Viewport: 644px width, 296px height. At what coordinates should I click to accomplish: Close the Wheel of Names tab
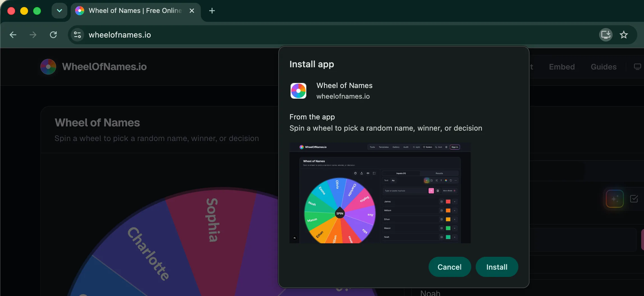(192, 11)
